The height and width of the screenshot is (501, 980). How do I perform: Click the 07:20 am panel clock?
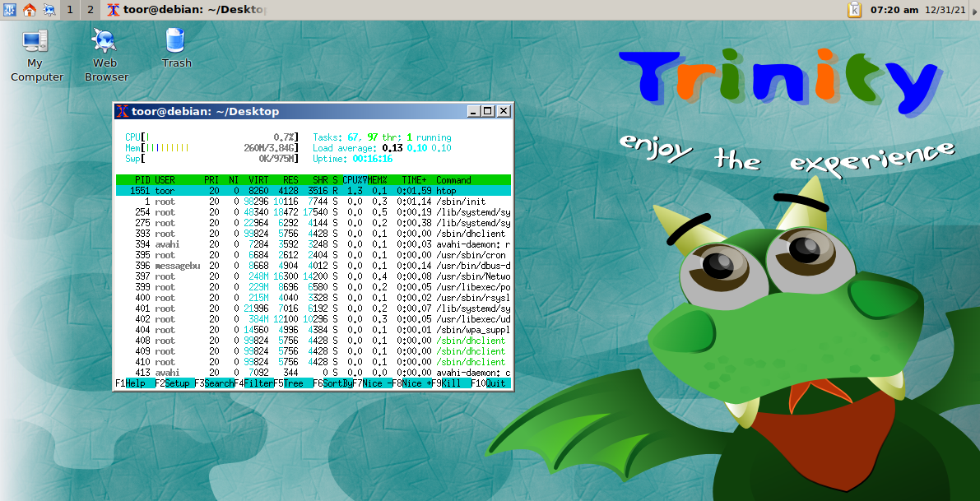click(894, 10)
